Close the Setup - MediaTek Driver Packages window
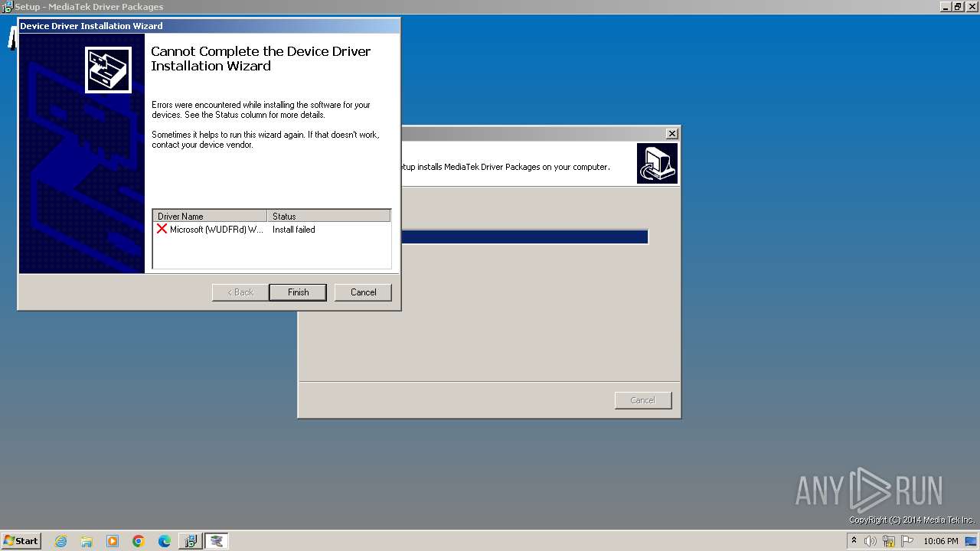Screen dimensions: 980x551 click(x=971, y=6)
